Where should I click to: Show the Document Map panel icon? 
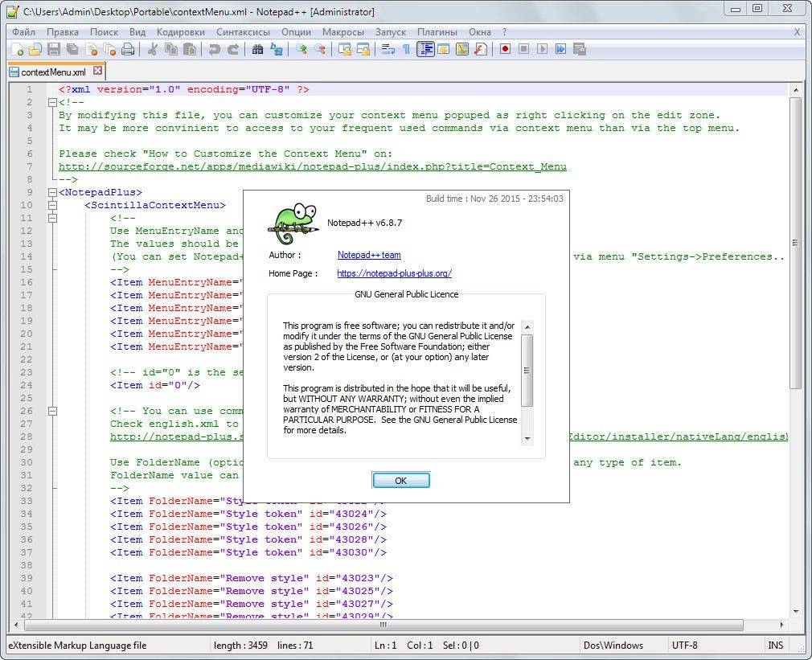462,49
